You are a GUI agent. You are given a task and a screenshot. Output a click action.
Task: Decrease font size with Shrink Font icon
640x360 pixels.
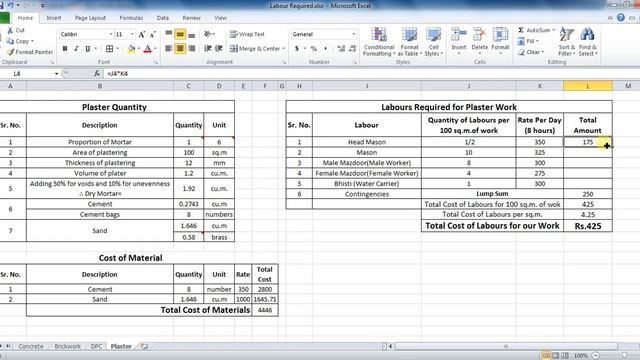point(153,35)
